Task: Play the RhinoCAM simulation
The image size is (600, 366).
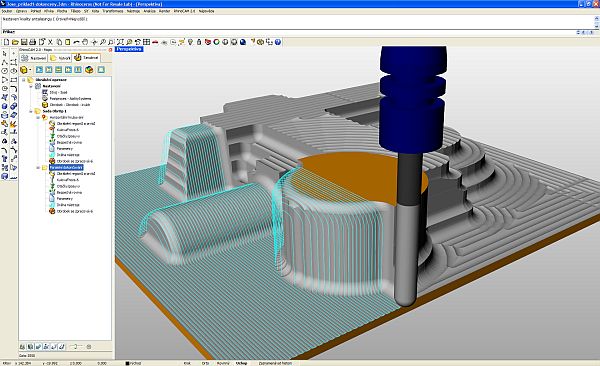Action: [x=39, y=70]
